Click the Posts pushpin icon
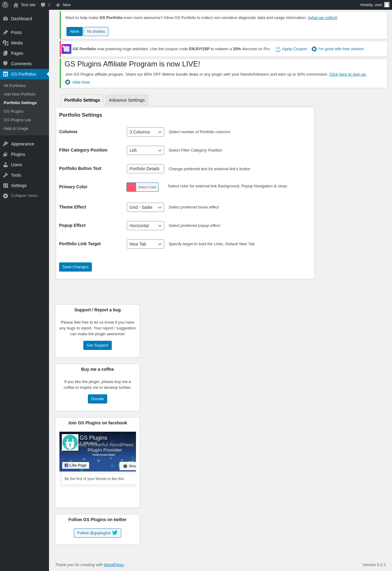392x571 pixels. point(6,32)
